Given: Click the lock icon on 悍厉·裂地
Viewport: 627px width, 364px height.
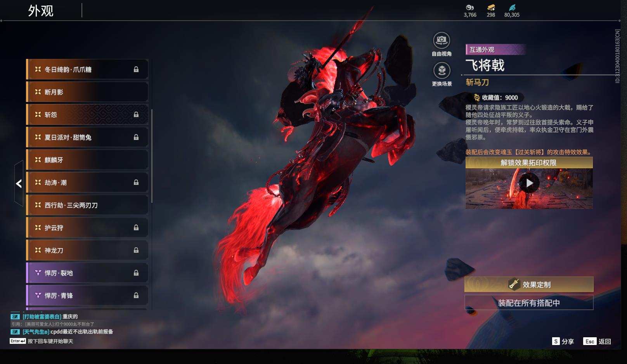Looking at the screenshot, I should click(x=136, y=273).
